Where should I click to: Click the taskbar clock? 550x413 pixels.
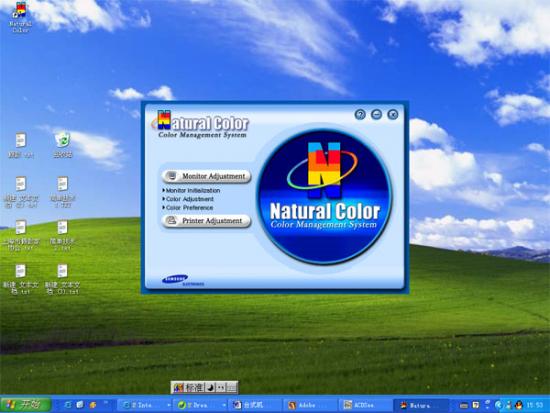(535, 405)
